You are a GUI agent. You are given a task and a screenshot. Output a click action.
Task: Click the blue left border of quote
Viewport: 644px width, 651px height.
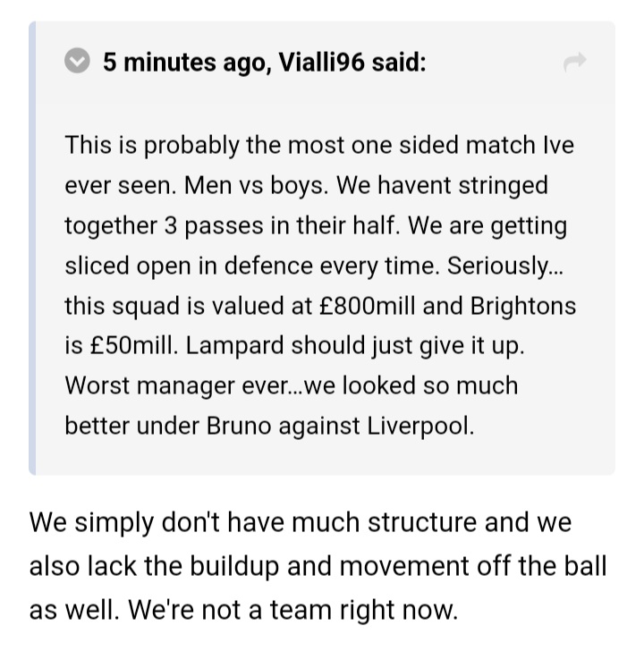[x=32, y=248]
